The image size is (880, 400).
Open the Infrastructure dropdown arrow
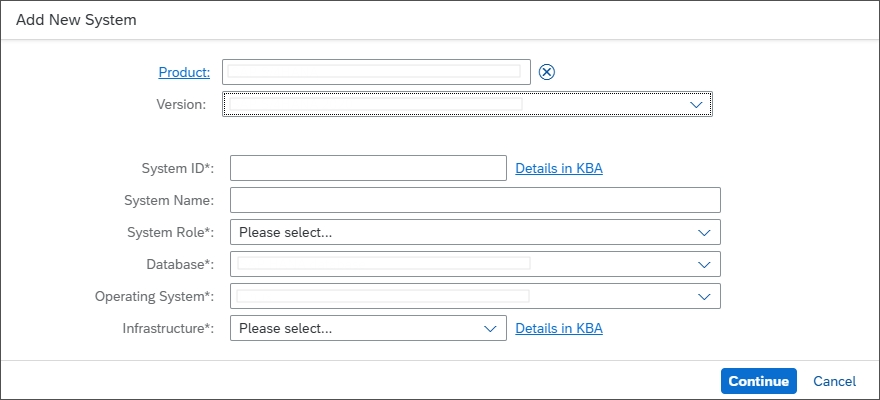pos(490,328)
